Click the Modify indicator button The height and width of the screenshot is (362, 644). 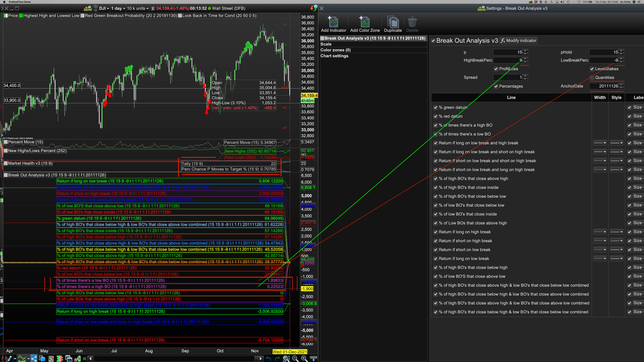click(x=519, y=41)
